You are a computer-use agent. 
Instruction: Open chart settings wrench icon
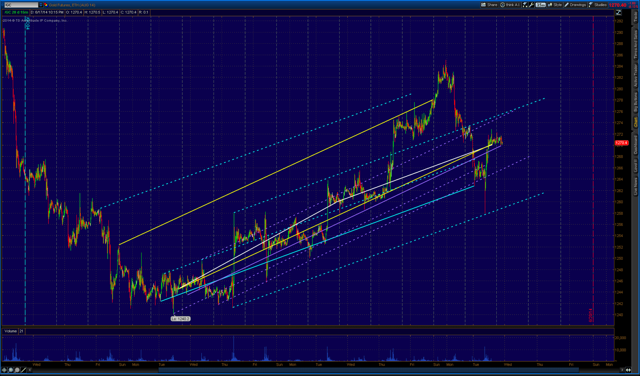[x=531, y=5]
